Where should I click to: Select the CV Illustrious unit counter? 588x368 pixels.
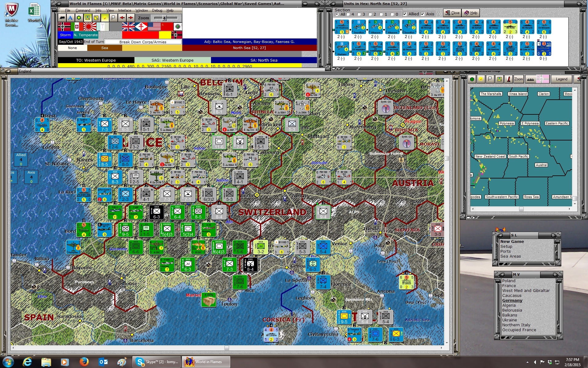[x=341, y=27]
